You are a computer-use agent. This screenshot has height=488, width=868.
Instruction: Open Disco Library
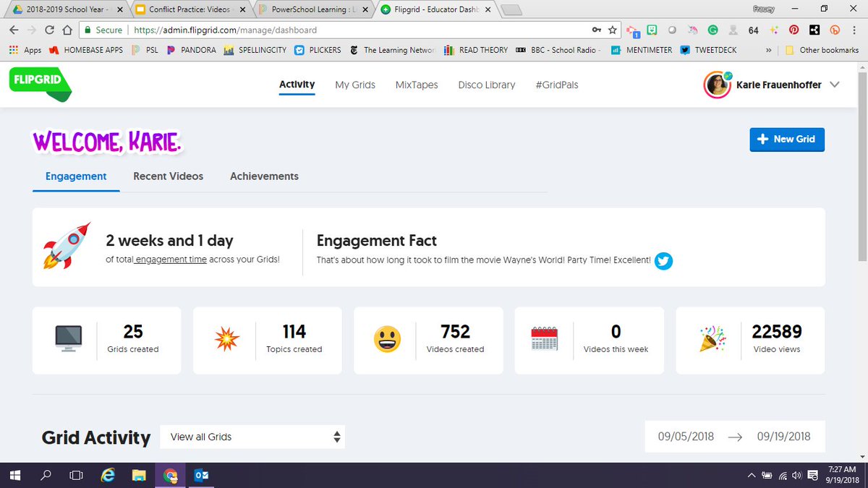487,85
